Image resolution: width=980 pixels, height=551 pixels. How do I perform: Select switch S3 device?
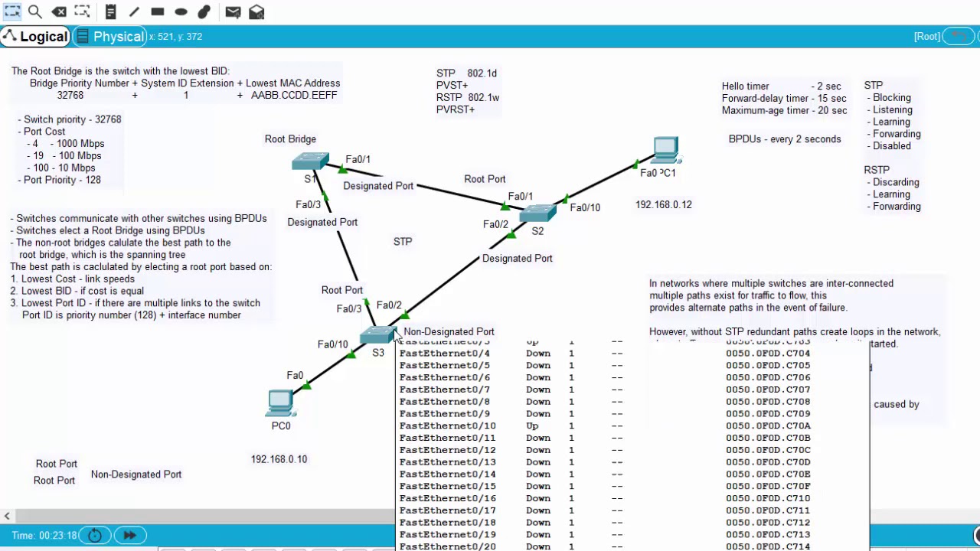[x=377, y=336]
